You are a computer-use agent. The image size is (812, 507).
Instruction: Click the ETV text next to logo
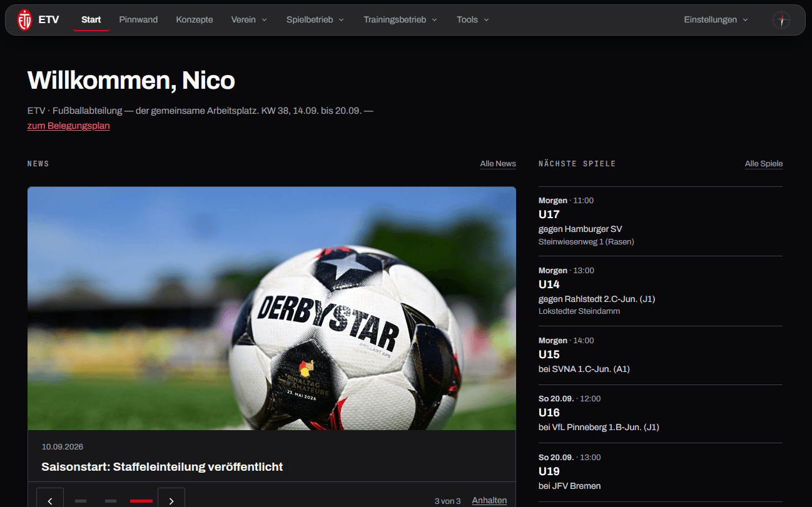(x=49, y=20)
